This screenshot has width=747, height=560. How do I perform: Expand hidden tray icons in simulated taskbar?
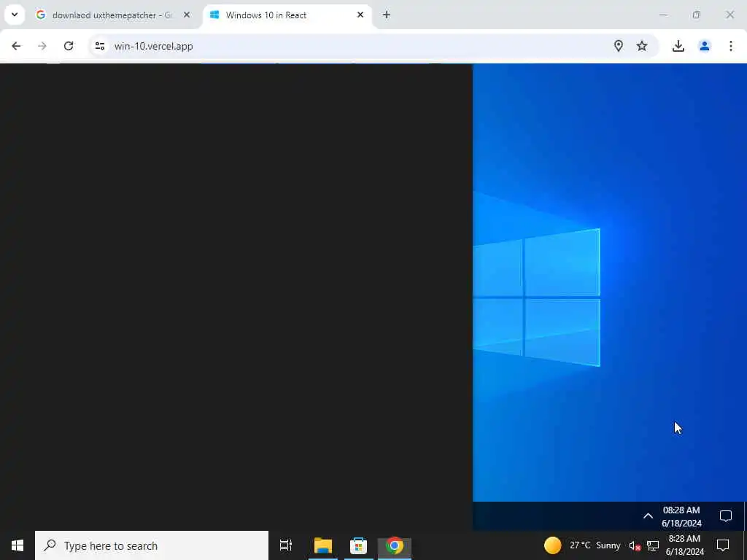(648, 516)
